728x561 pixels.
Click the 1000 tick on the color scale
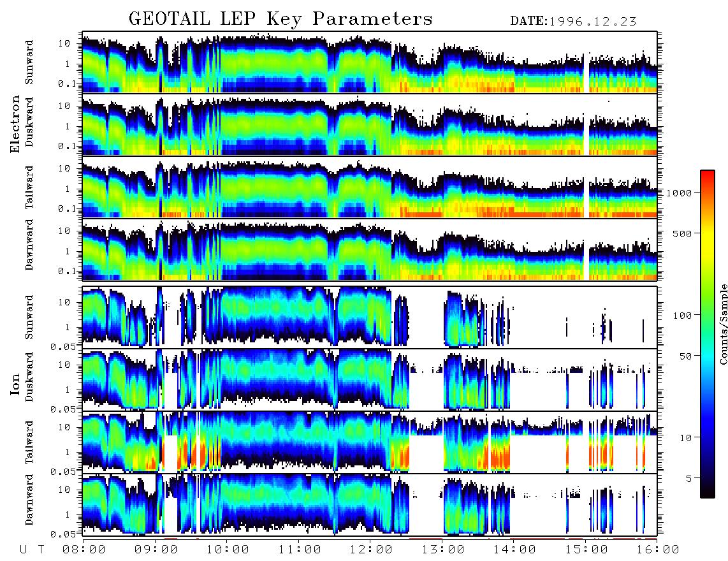679,193
